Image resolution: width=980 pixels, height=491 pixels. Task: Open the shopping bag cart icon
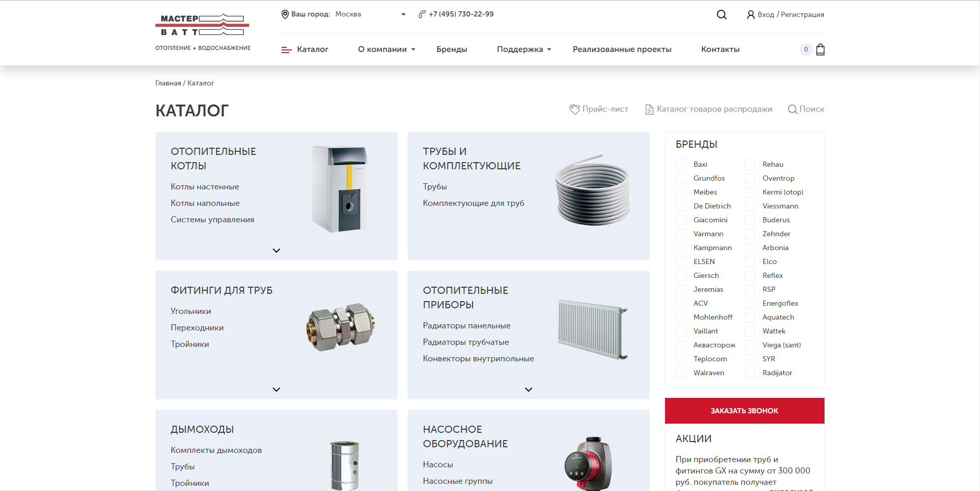tap(820, 49)
